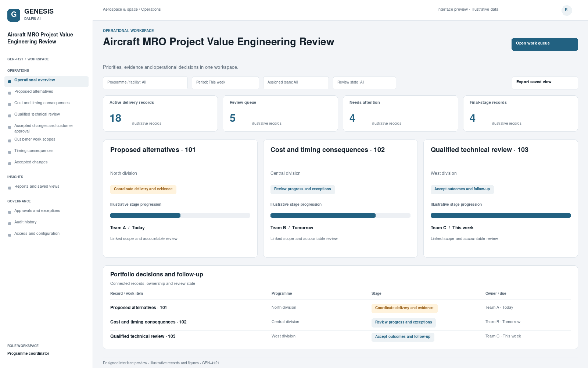Click the Review queue metric card
588x368 pixels.
point(280,113)
